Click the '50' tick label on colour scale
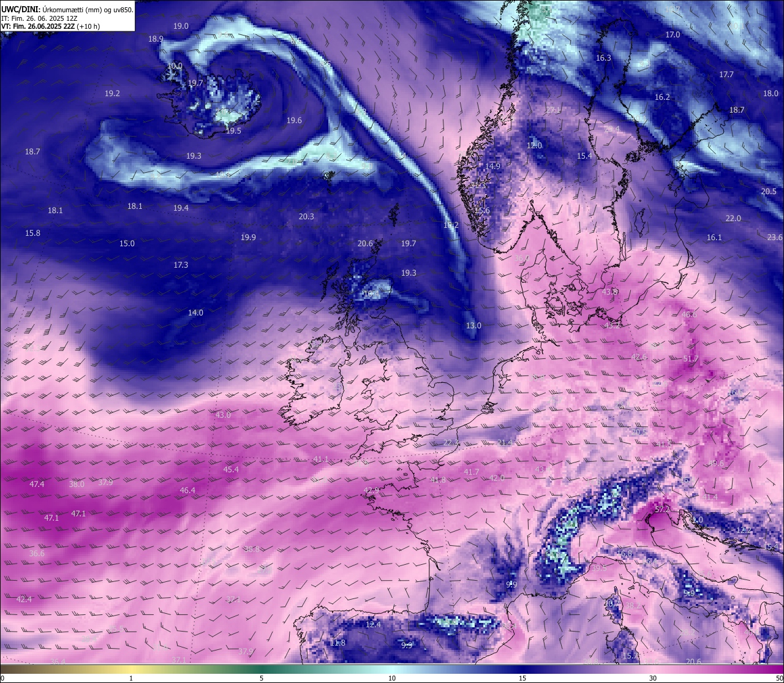Screen dimensions: 784x683 tap(778, 678)
